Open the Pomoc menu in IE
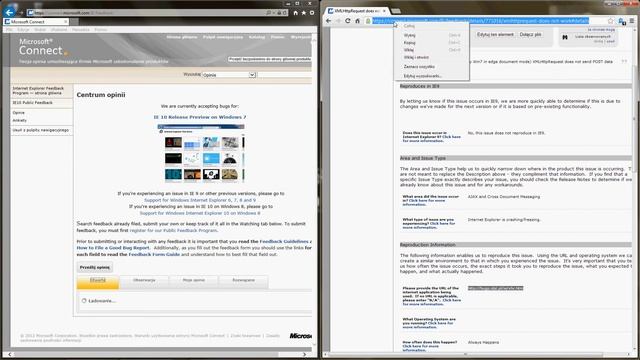This screenshot has width=640, height=360. [100, 30]
